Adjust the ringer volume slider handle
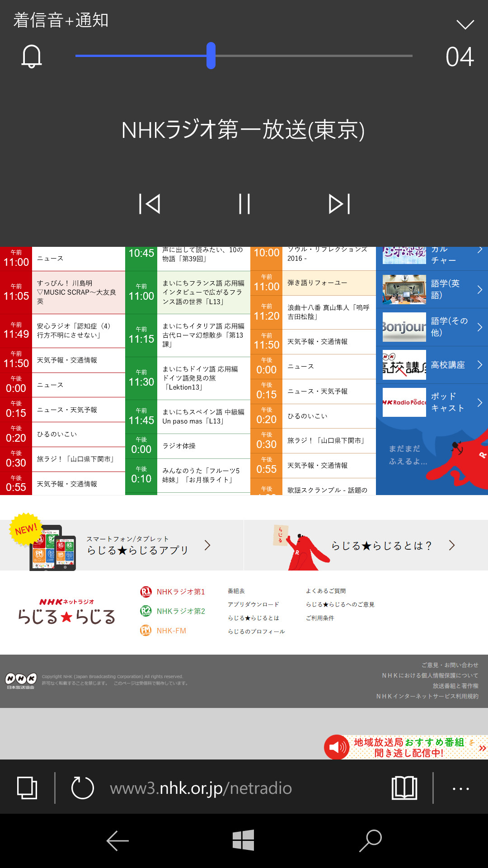Screen dimensions: 488x868 [211, 56]
